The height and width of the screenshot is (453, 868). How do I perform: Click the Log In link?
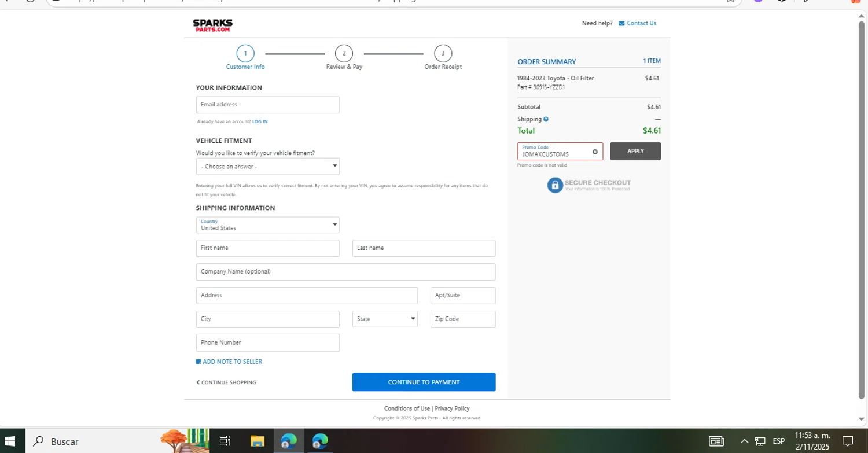260,122
